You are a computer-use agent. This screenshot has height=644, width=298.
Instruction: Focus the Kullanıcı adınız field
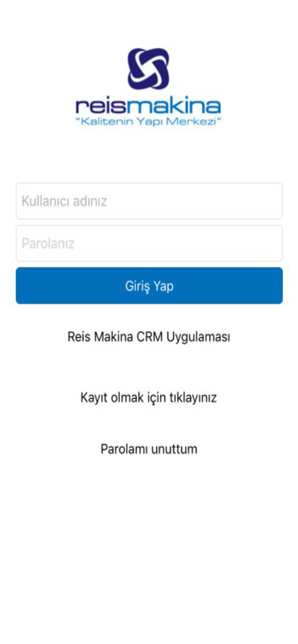point(149,201)
